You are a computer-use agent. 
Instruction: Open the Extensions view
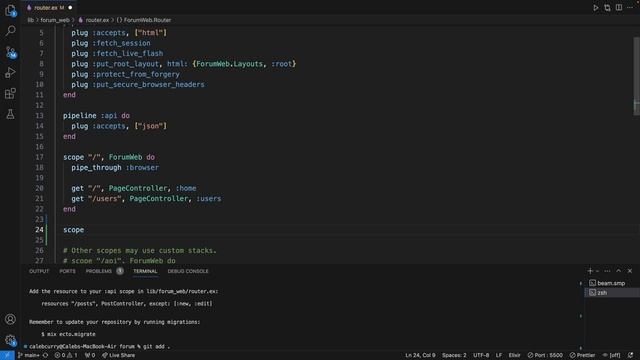[10, 93]
